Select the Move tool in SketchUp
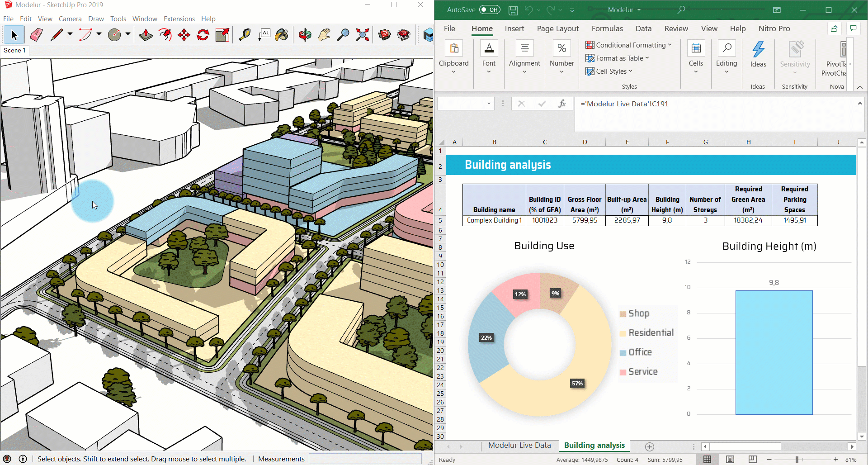The width and height of the screenshot is (868, 465). [184, 34]
